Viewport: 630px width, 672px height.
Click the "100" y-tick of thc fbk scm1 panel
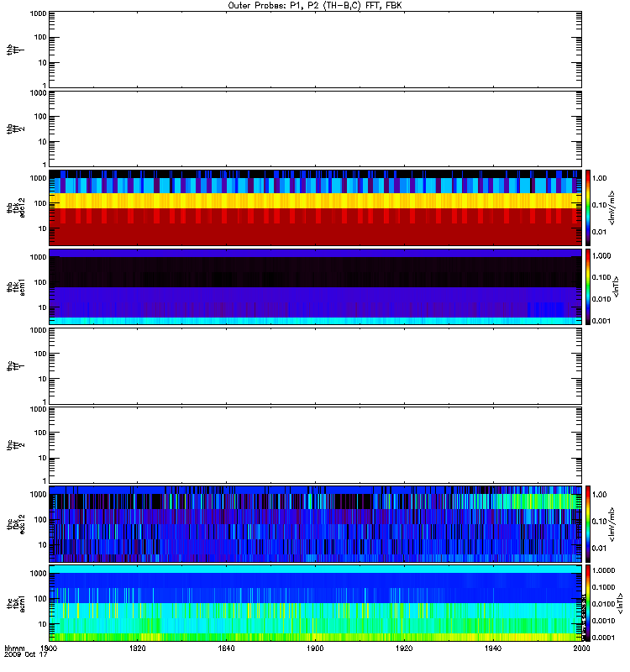pos(40,599)
